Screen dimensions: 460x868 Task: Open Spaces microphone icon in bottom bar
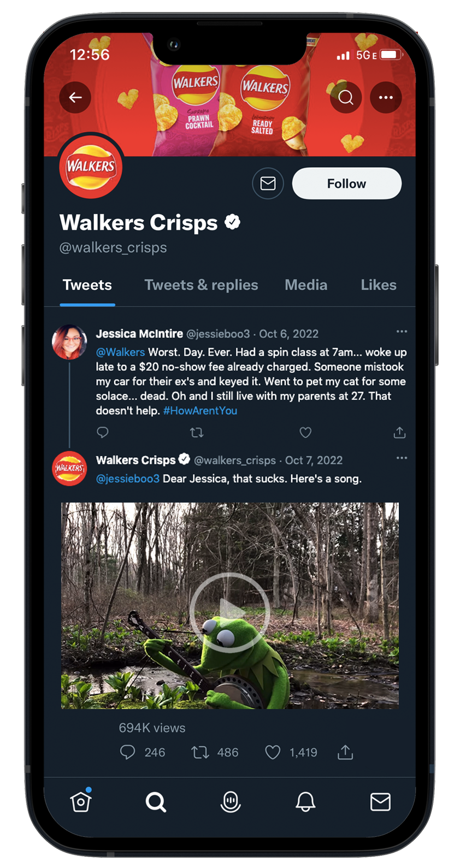coord(231,802)
